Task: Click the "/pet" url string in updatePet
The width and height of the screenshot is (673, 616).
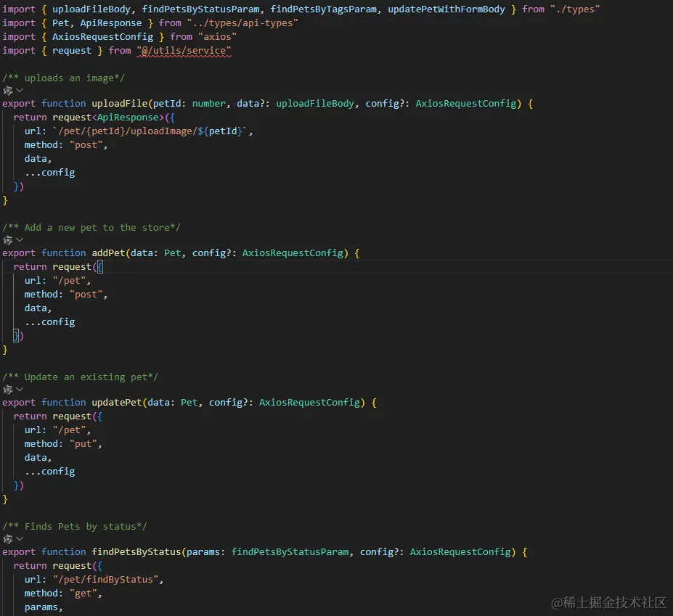Action: (69, 430)
